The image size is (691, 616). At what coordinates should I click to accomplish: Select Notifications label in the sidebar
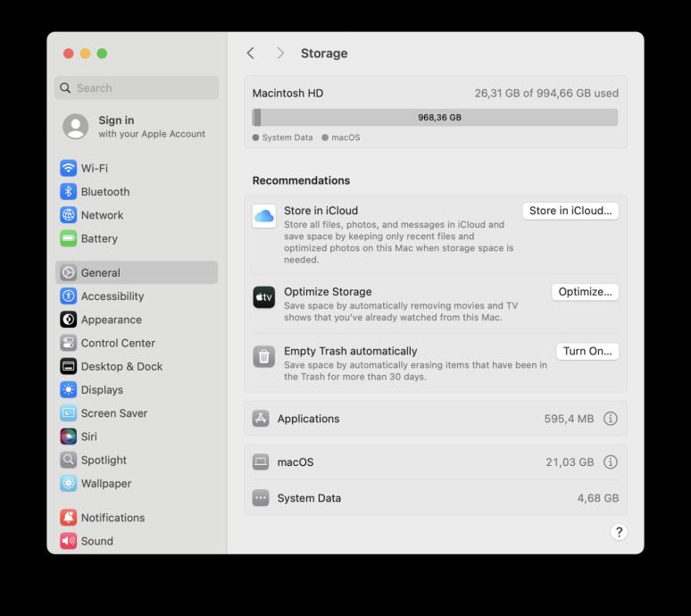tap(112, 518)
